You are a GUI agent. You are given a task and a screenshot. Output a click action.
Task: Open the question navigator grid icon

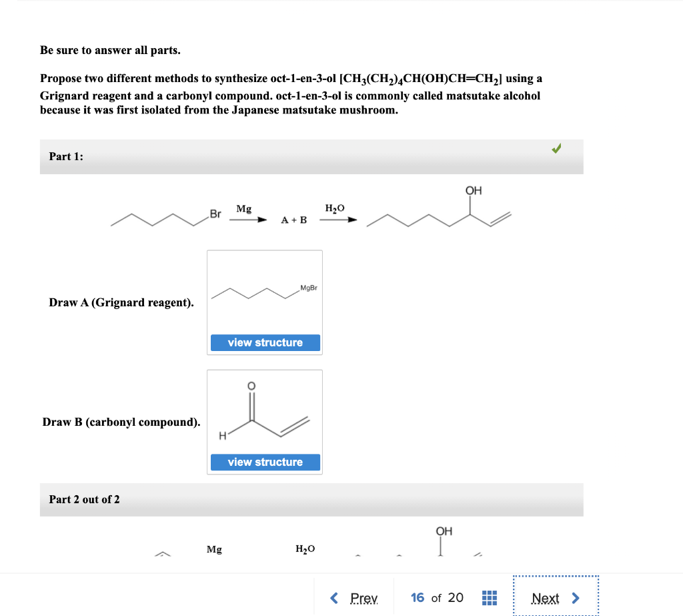[x=489, y=599]
